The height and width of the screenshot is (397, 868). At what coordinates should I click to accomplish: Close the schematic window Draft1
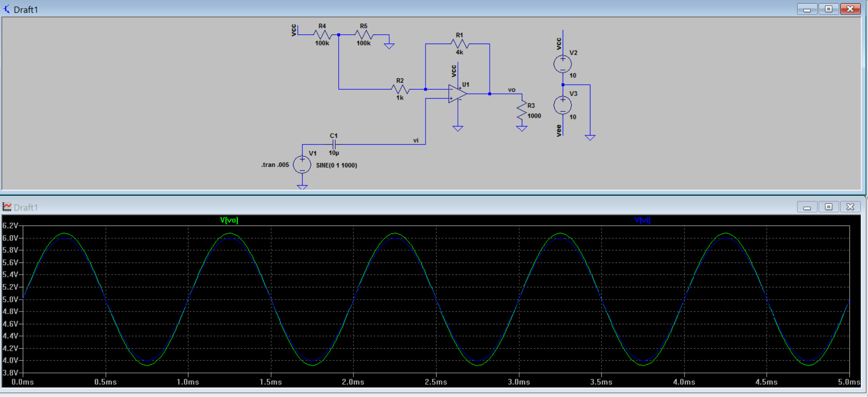pos(850,9)
